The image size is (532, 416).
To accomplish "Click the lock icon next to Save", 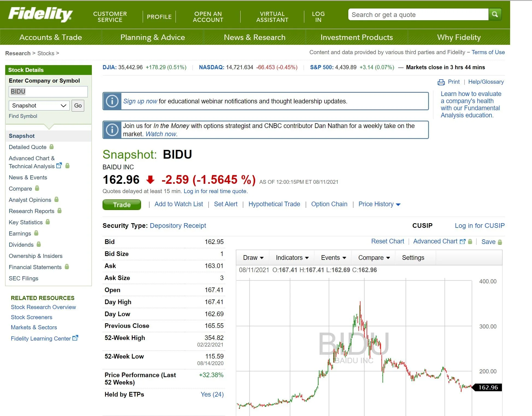I will coord(500,242).
